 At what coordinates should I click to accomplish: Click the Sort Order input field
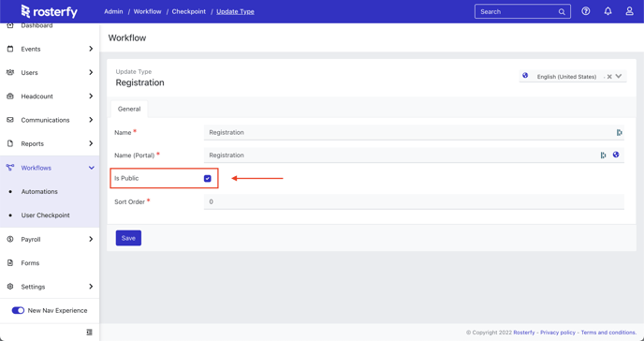click(x=414, y=201)
